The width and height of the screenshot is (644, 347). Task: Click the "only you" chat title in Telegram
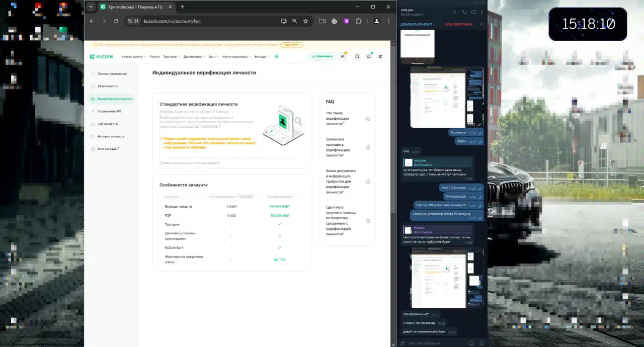click(408, 10)
